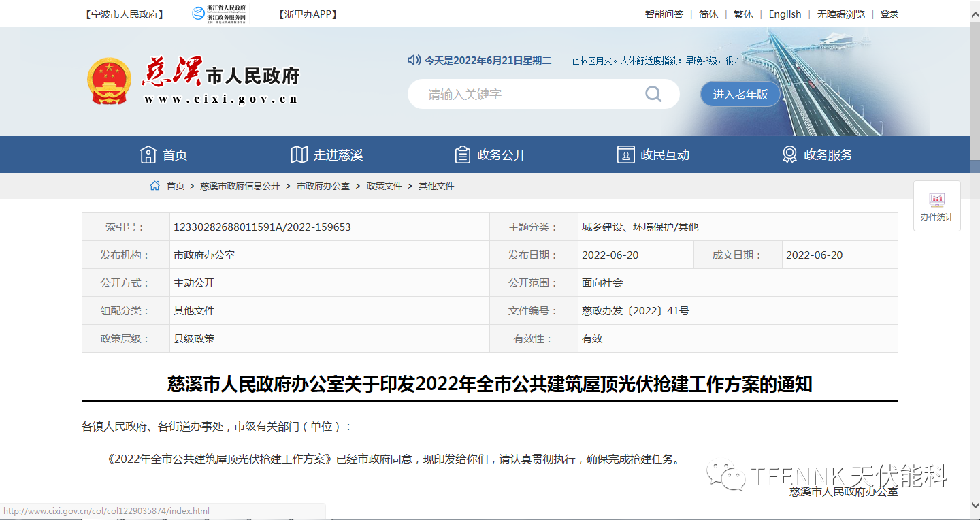Switch to 繁体 traditional Chinese

(x=743, y=14)
